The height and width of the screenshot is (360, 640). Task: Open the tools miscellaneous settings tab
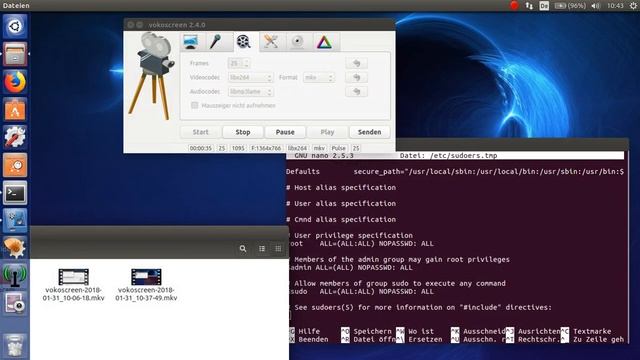(271, 42)
